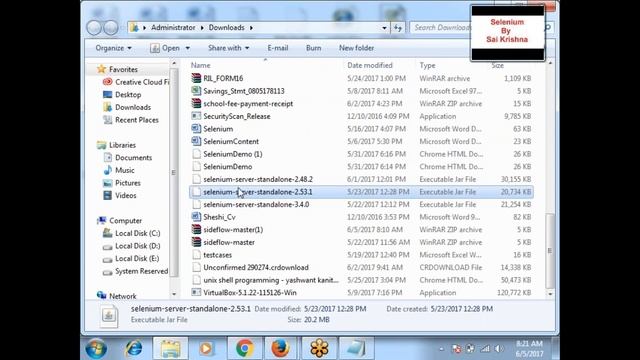Refresh the Downloads folder view
The image size is (640, 360).
[398, 28]
